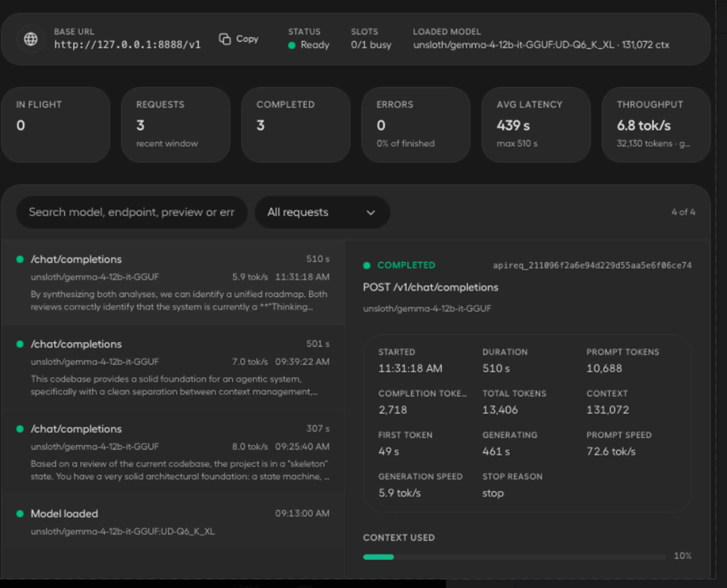727x588 pixels.
Task: Click the copy icon next to the URL
Action: coord(225,39)
